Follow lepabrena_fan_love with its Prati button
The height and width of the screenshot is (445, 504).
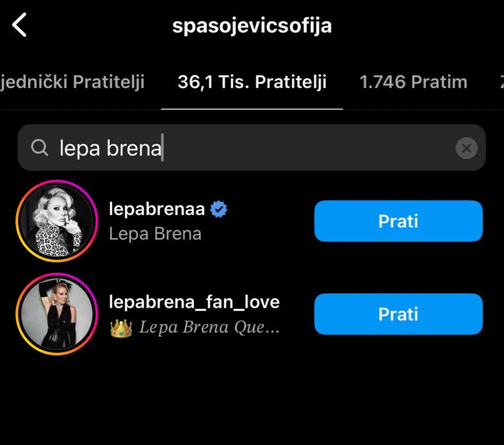[398, 314]
